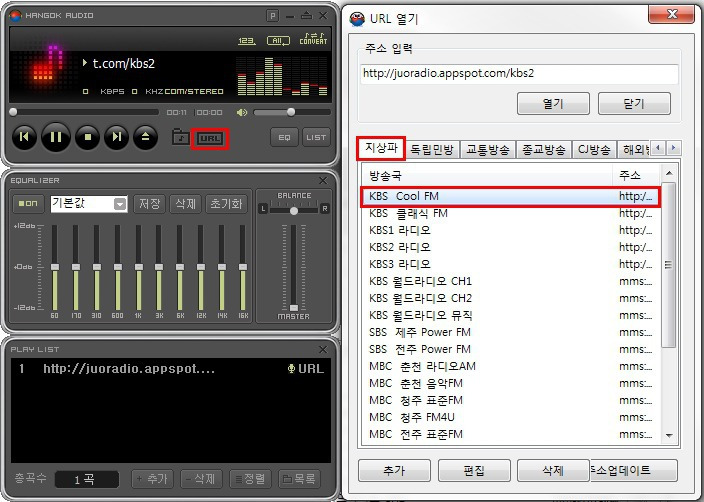Click the previous track button

point(24,137)
